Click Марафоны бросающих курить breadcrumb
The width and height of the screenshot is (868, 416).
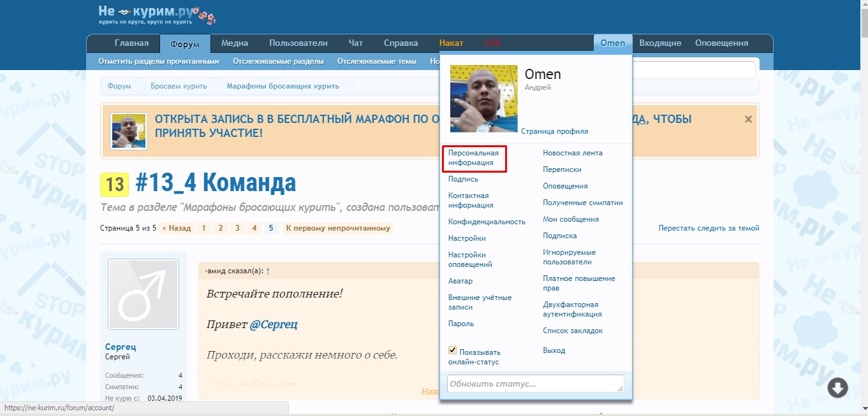point(283,86)
